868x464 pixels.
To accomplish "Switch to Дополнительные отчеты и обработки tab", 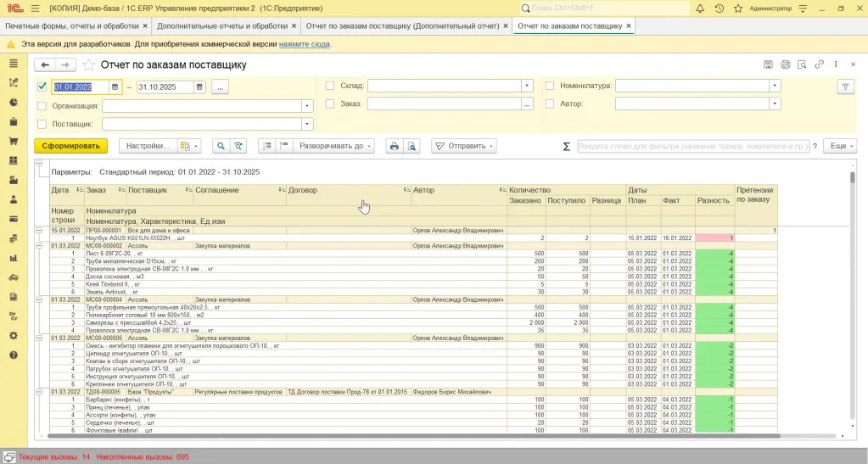I will pos(222,26).
